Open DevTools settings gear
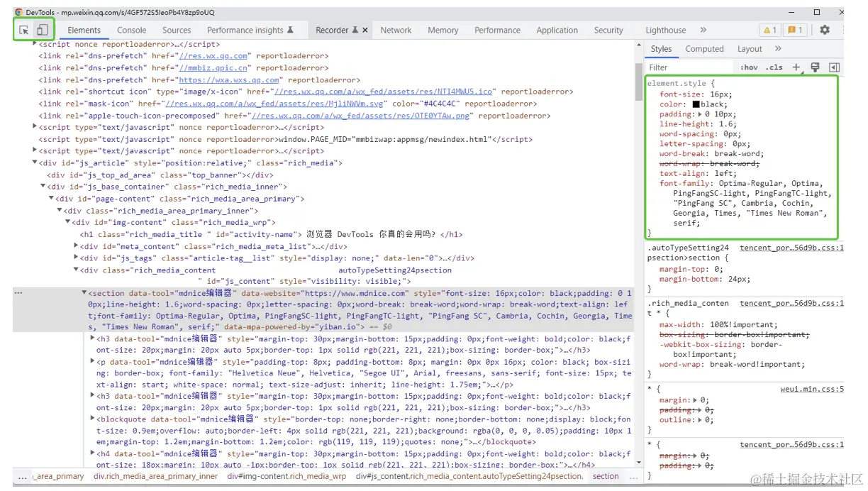 [x=825, y=30]
